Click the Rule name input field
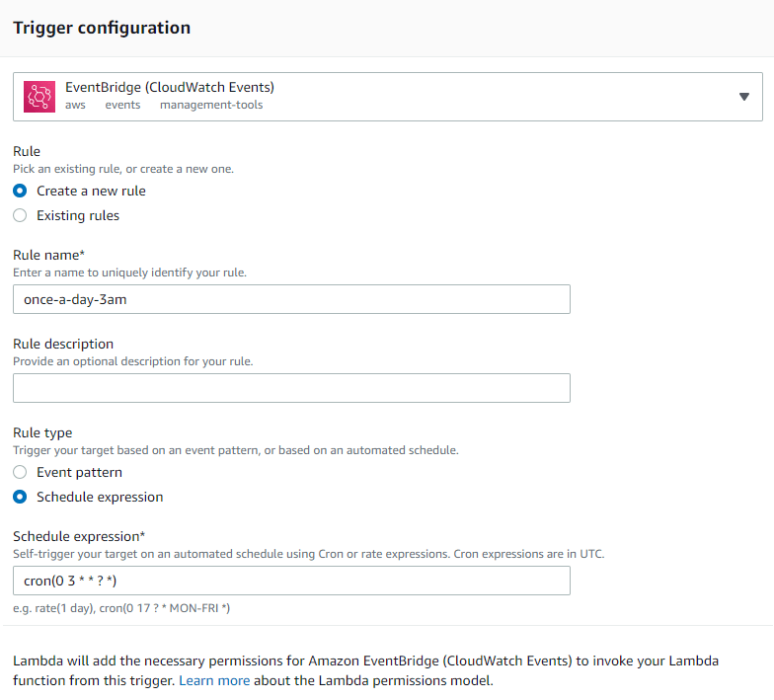Viewport: 774px width, 700px height. pyautogui.click(x=291, y=299)
